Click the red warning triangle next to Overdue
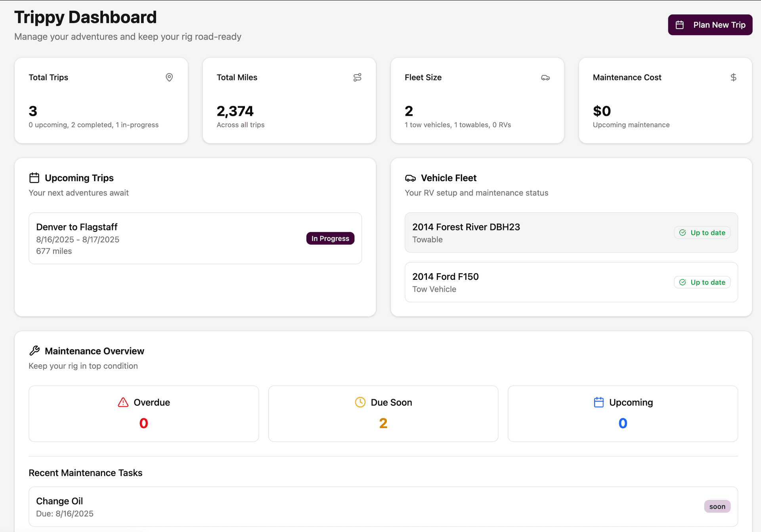The width and height of the screenshot is (761, 532). point(123,402)
